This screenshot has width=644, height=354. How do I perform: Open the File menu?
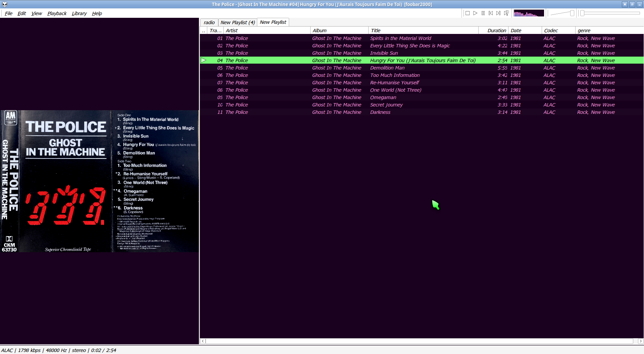click(8, 13)
